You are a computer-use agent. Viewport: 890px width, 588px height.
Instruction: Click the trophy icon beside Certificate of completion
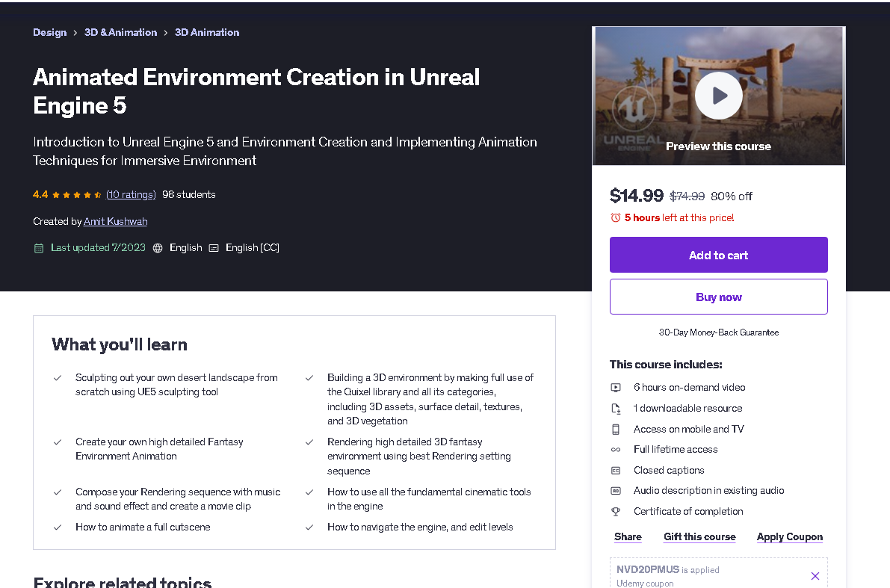pyautogui.click(x=616, y=511)
